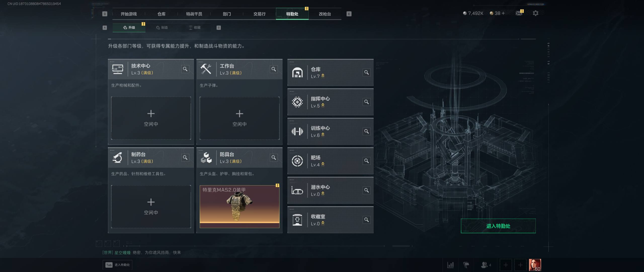Click magnifier icon for 指挥中心
The image size is (644, 272).
coord(367,102)
